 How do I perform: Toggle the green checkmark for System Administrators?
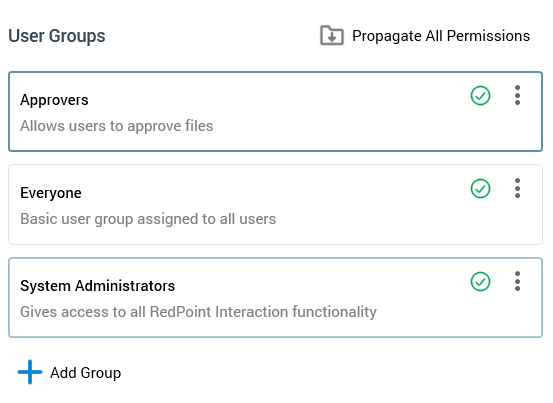pos(480,282)
